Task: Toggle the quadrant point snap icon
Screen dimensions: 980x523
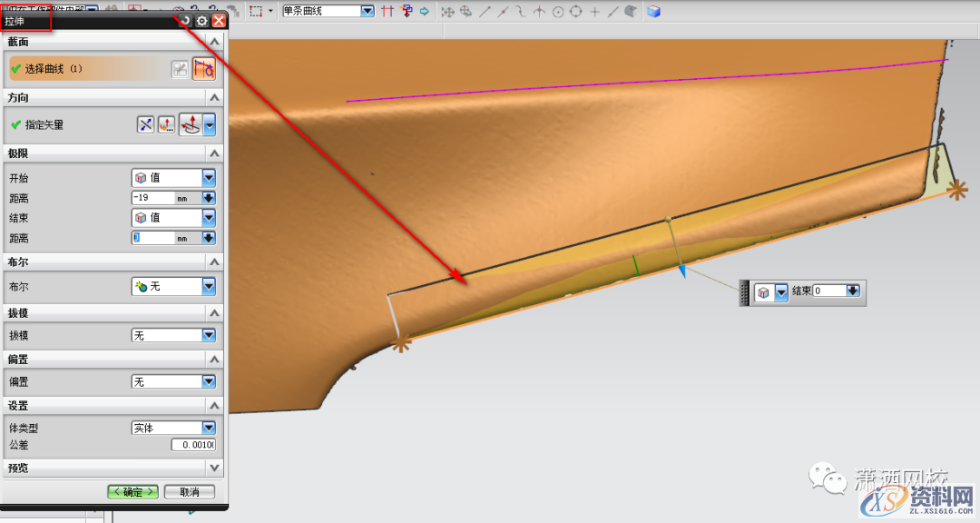Action: (x=575, y=11)
